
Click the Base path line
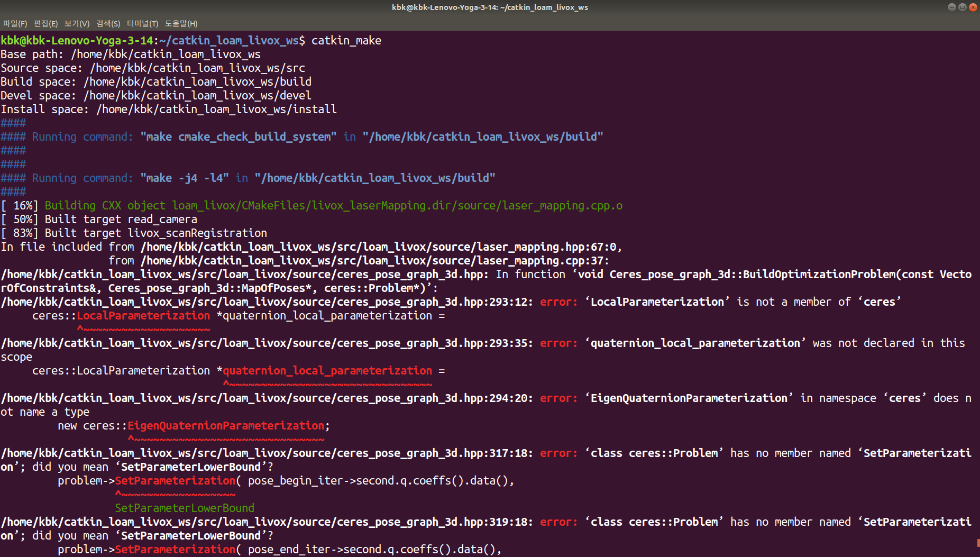pyautogui.click(x=131, y=54)
